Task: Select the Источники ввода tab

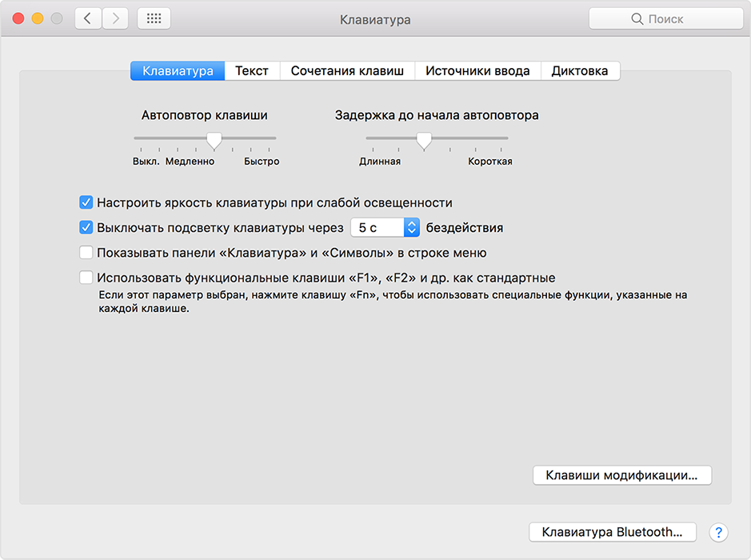Action: pyautogui.click(x=477, y=71)
